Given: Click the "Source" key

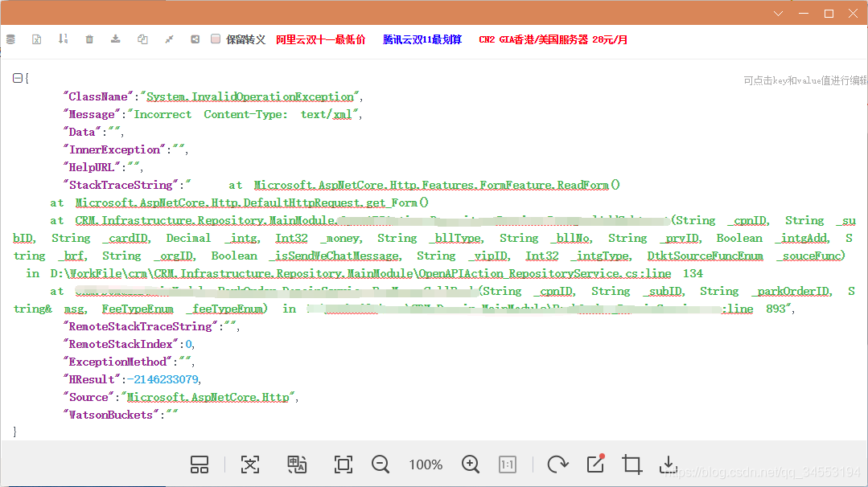Looking at the screenshot, I should coord(88,398).
